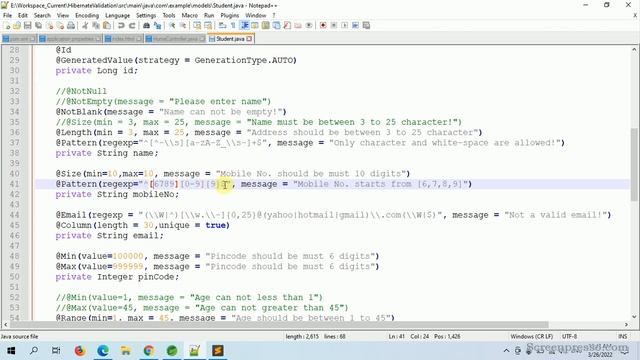This screenshot has height=360, width=640.
Task: Open the Encoding menu
Action: tap(87, 15)
